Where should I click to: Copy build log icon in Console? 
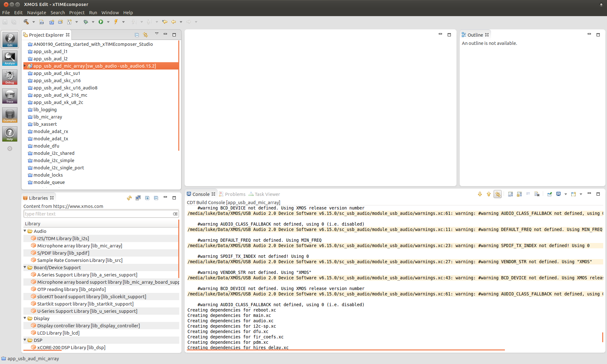point(511,194)
